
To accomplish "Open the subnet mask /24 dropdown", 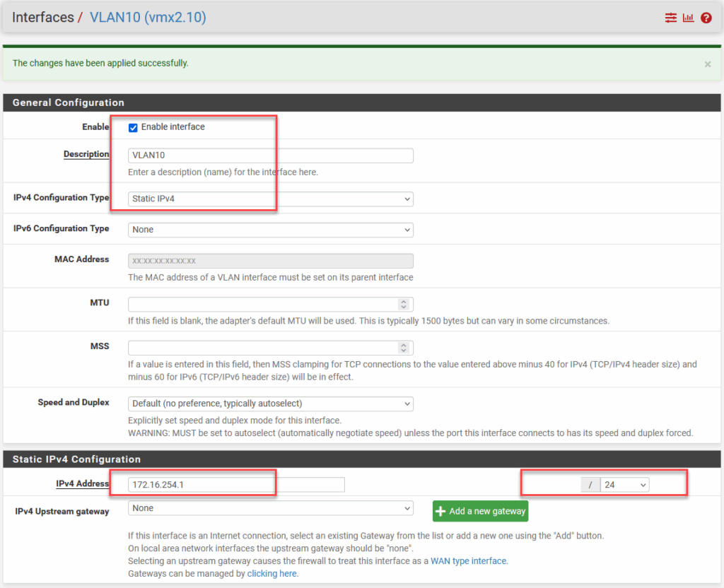I will (x=624, y=485).
